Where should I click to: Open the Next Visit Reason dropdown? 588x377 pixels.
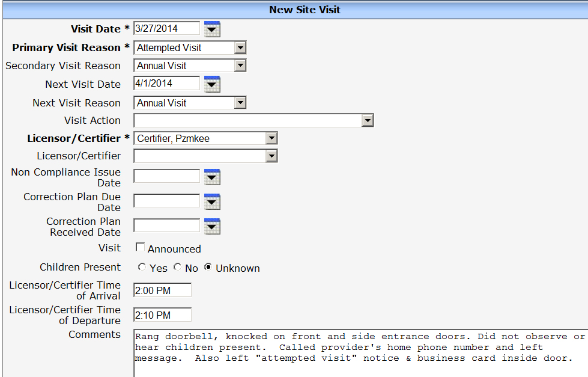(x=240, y=103)
